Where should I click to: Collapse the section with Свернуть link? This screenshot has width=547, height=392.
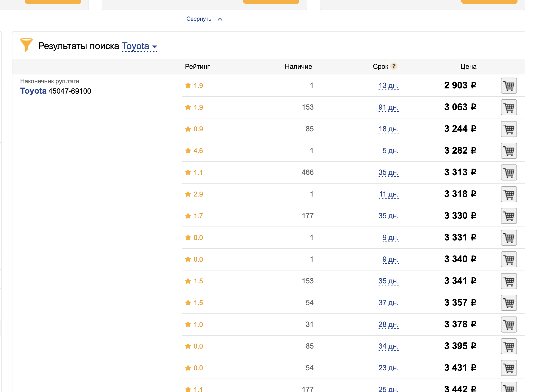[x=199, y=19]
